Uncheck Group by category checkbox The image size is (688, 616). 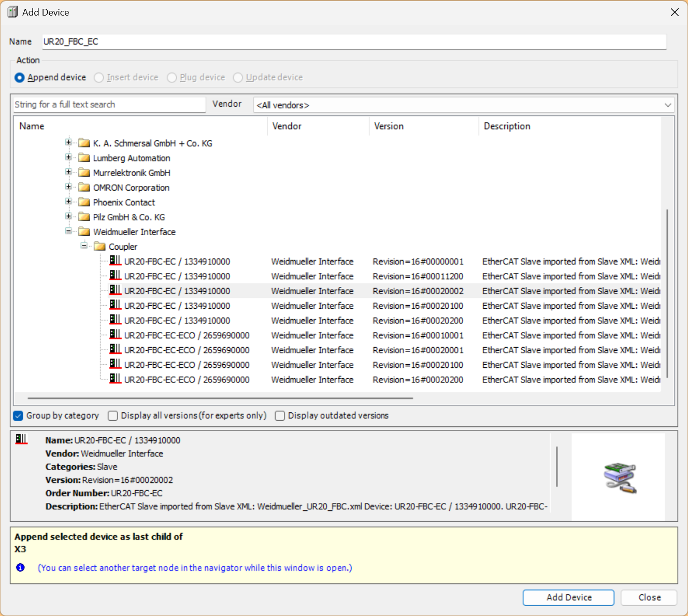[18, 416]
